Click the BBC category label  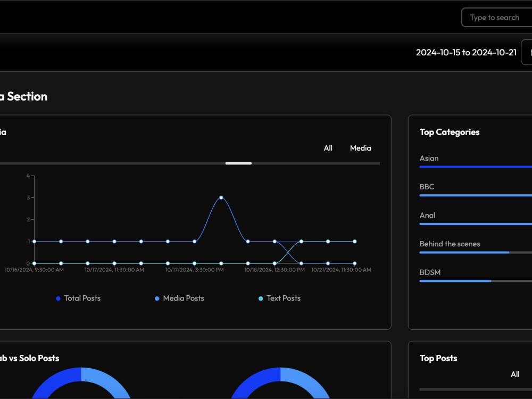(x=427, y=187)
